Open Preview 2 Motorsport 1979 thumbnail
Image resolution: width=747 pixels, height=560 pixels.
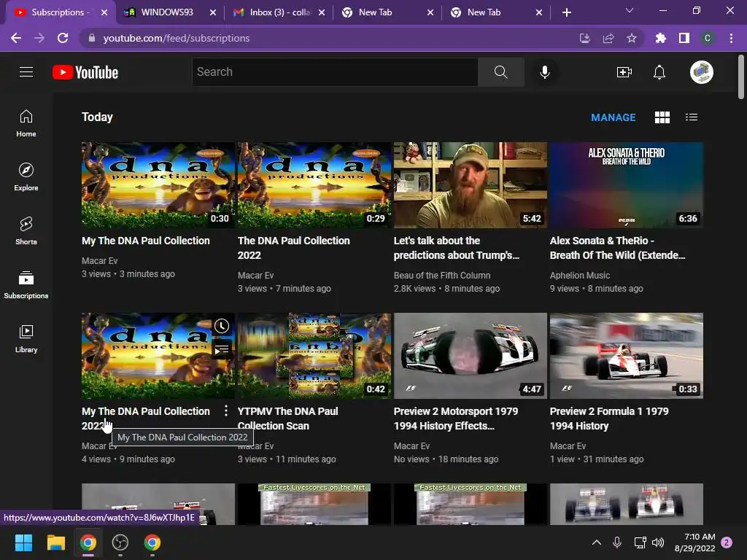point(471,356)
